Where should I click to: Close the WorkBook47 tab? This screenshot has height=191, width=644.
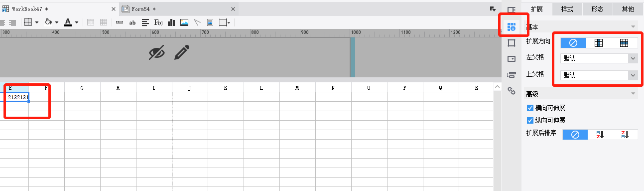coord(114,9)
